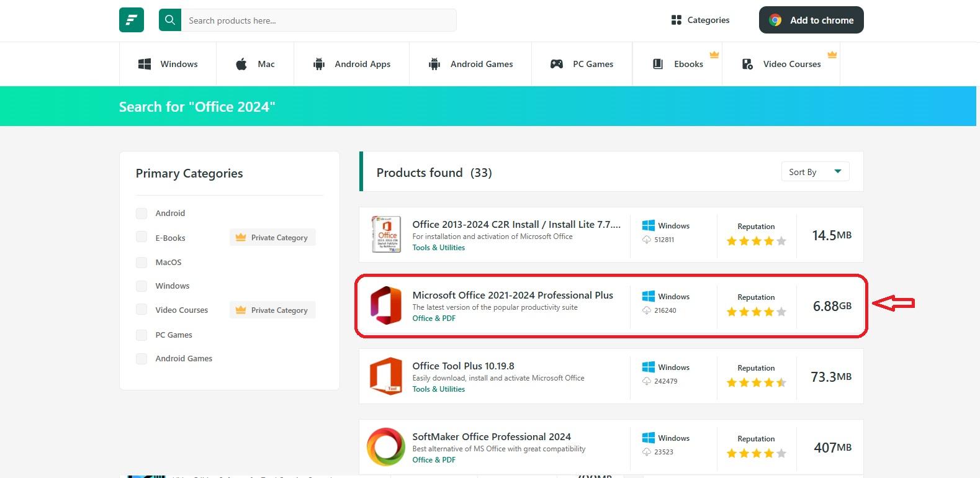Click the Windows icon in Office Tool Plus row
This screenshot has height=478, width=980.
(x=649, y=368)
